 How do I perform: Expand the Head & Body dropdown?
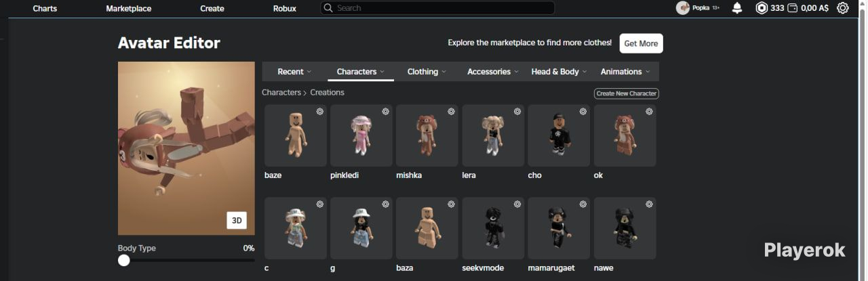559,72
